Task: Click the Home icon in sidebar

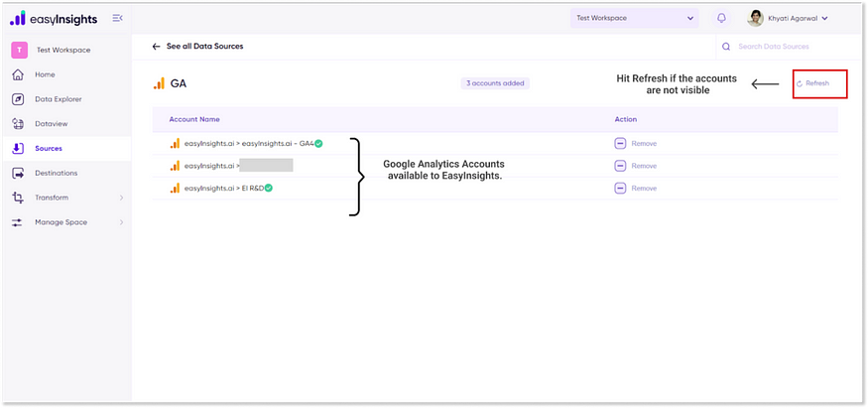Action: pos(18,74)
